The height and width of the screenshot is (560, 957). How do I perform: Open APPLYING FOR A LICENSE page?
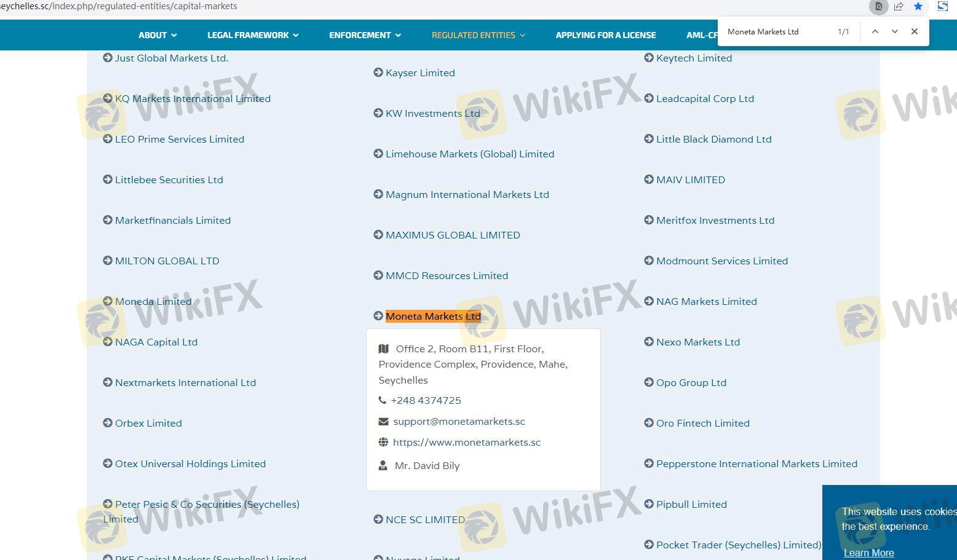(x=605, y=35)
